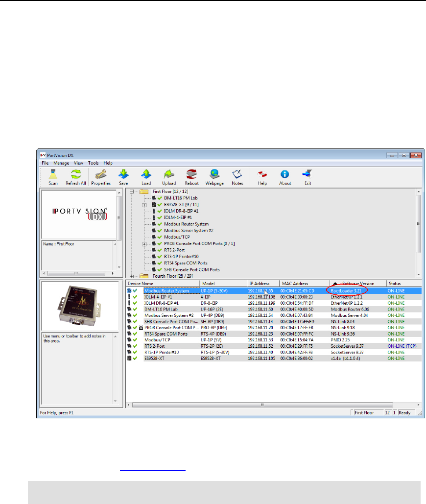
Task: Open the File menu
Action: coord(45,163)
